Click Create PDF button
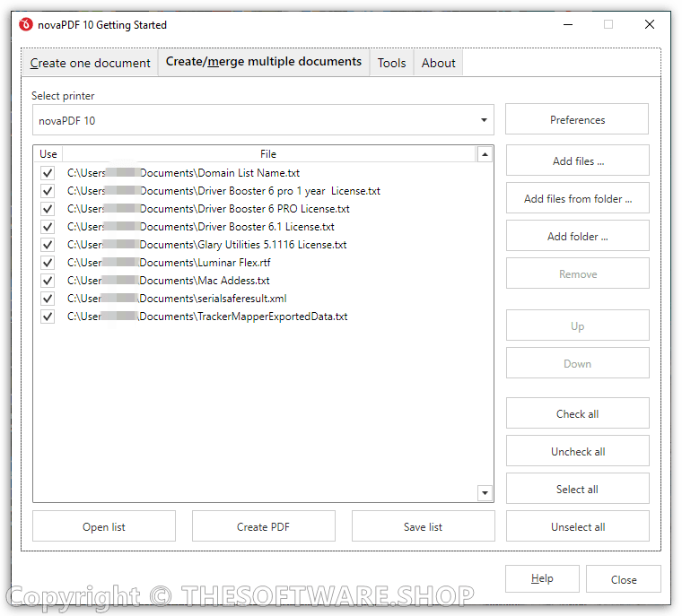This screenshot has width=682, height=616. (264, 527)
